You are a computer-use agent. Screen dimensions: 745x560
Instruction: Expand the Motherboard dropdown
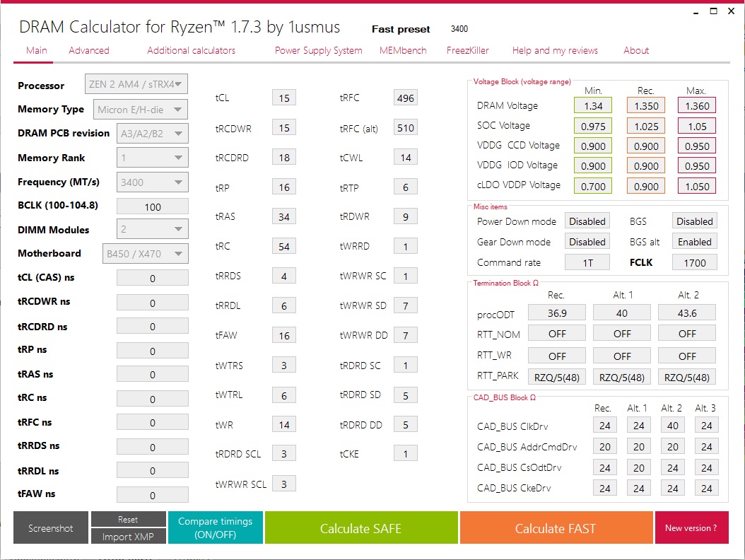pyautogui.click(x=145, y=253)
